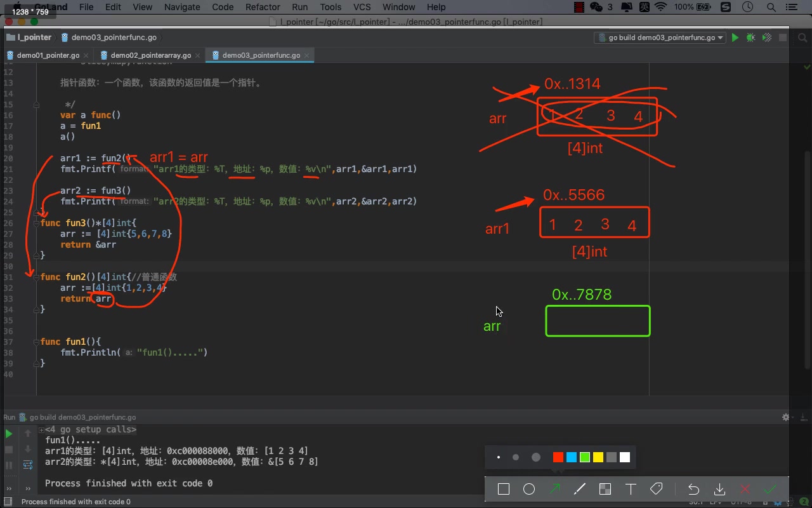Open the Navigate menu
The image size is (812, 508).
(182, 7)
